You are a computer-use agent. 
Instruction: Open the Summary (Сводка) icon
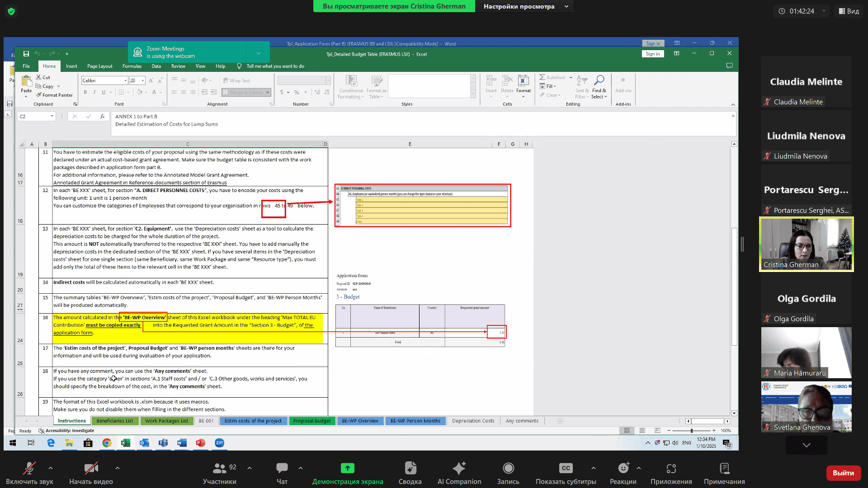pos(410,469)
